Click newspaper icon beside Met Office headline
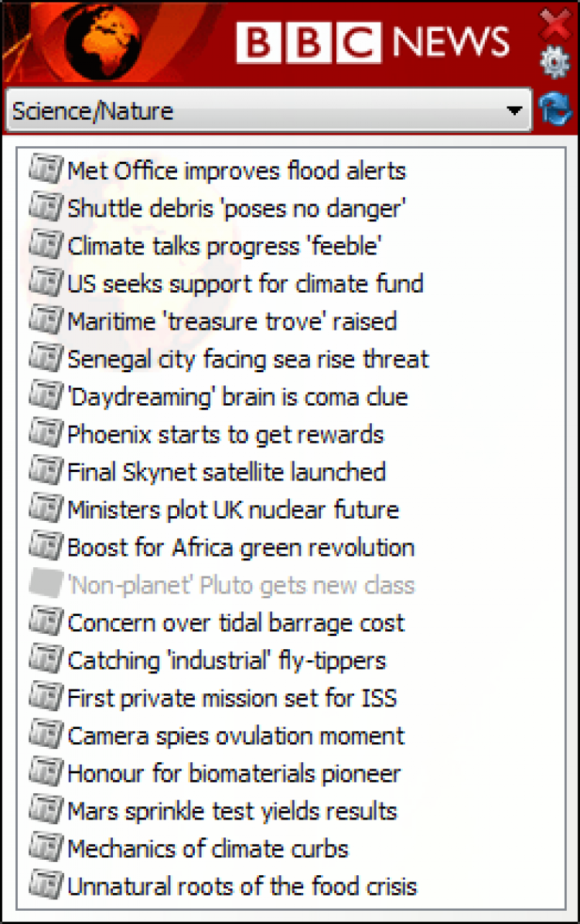This screenshot has height=924, width=580. click(x=46, y=169)
